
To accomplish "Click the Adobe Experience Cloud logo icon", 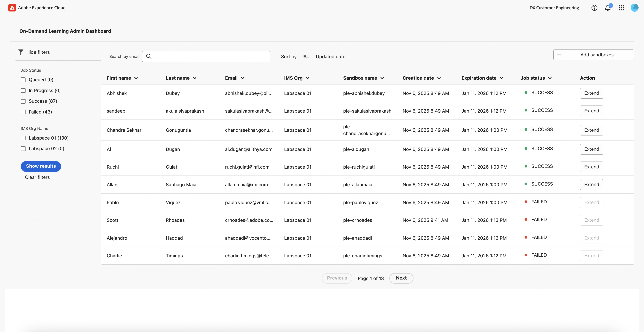I will coord(12,8).
